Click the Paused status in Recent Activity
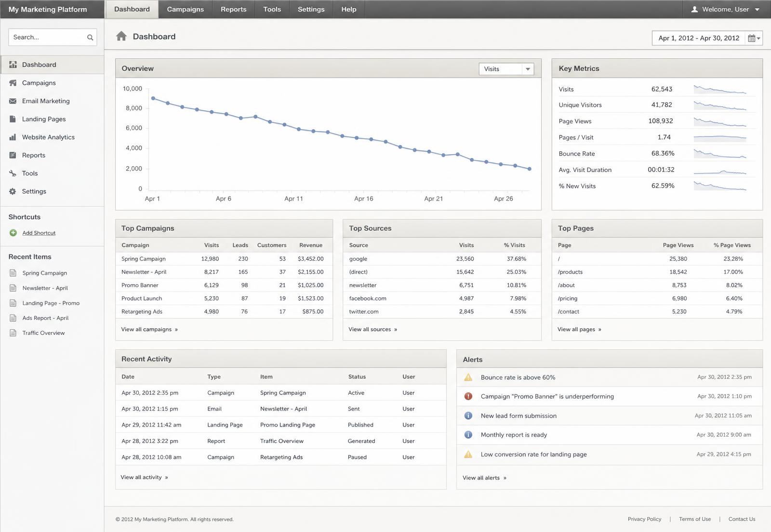 (x=357, y=457)
